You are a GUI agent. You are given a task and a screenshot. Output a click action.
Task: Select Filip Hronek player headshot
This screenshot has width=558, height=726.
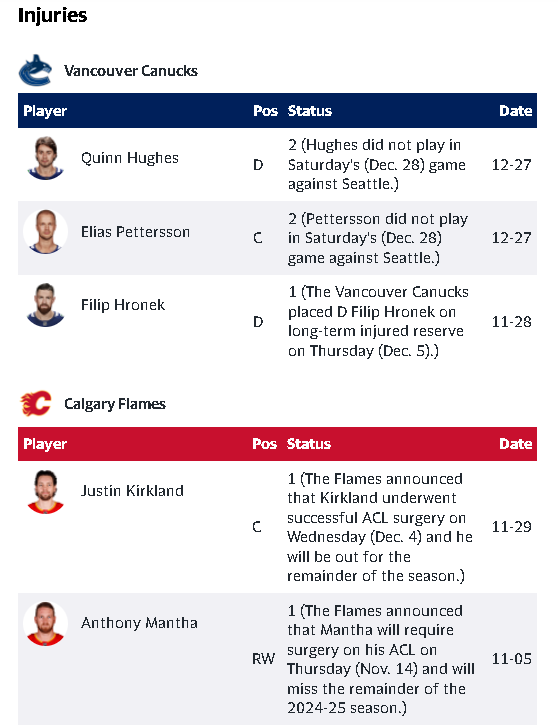[x=45, y=305]
